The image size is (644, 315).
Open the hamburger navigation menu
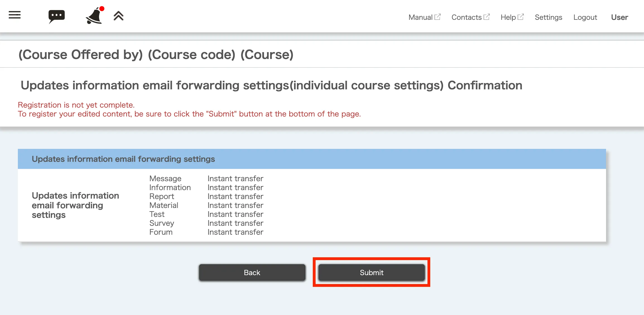15,15
